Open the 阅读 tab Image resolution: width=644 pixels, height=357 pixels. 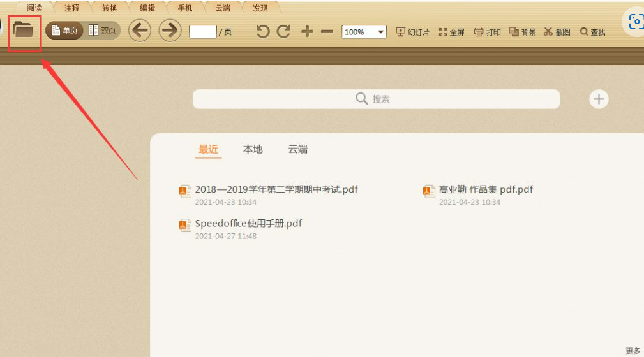(x=34, y=8)
